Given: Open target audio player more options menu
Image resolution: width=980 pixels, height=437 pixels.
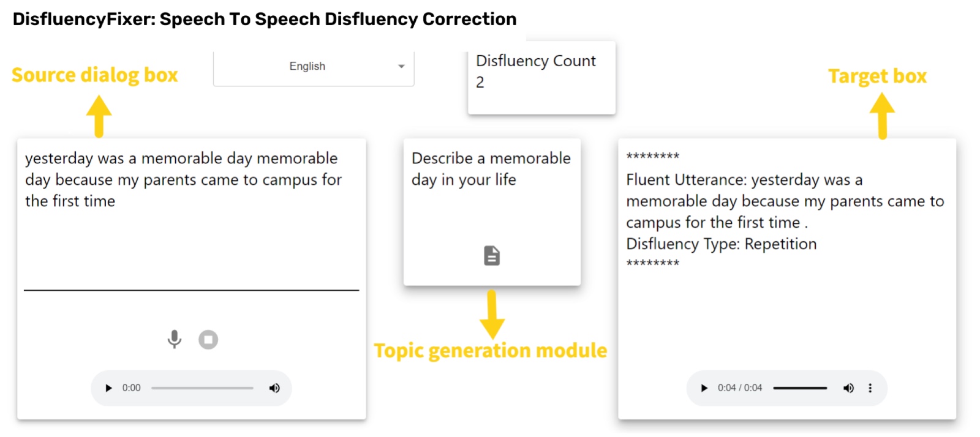Looking at the screenshot, I should click(x=870, y=388).
